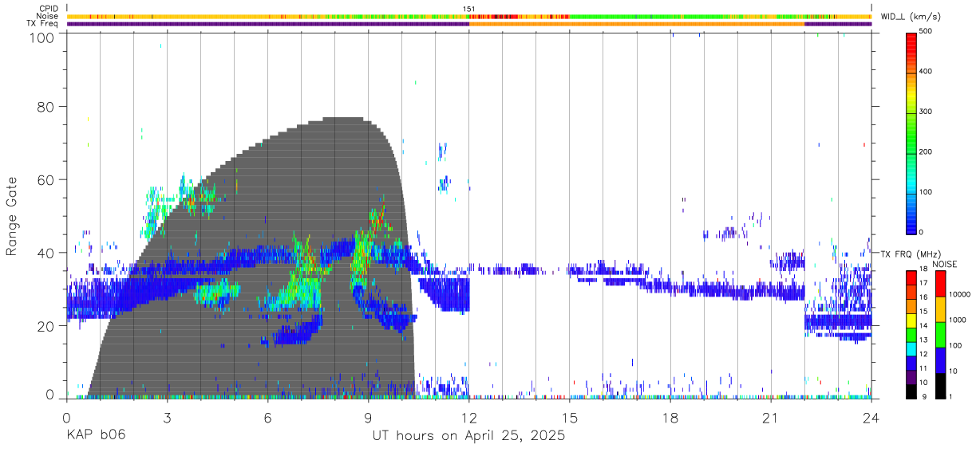Click the 400 label on the WID colorbar
Screen dimensions: 980x452
tap(927, 72)
